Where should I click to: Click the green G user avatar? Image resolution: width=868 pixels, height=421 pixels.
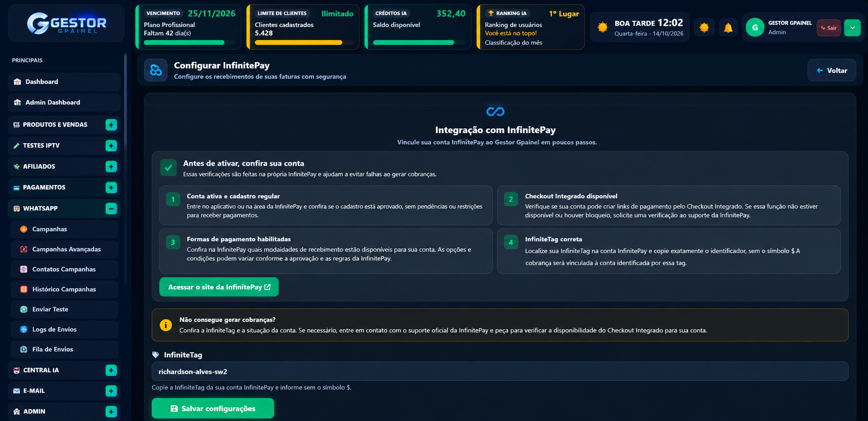tap(755, 27)
